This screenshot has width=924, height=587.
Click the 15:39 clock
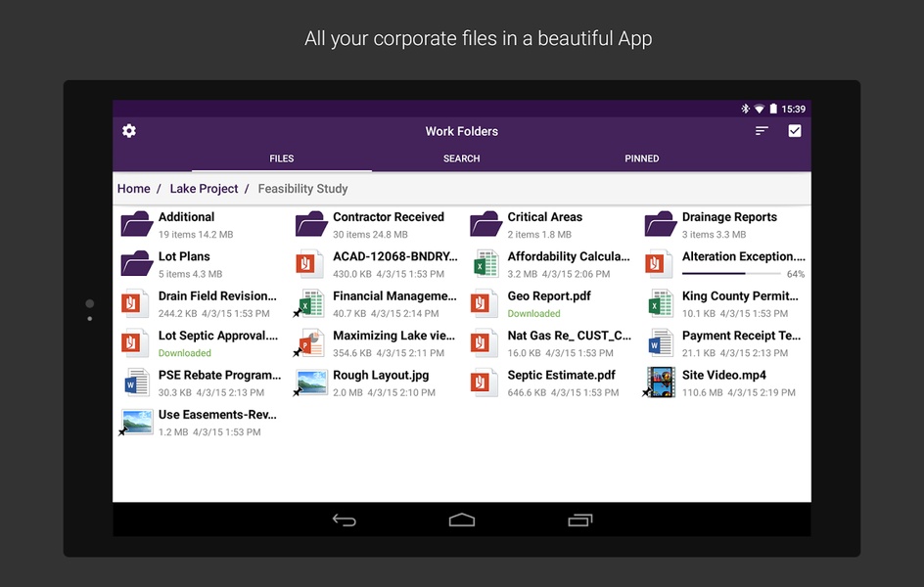coord(793,109)
